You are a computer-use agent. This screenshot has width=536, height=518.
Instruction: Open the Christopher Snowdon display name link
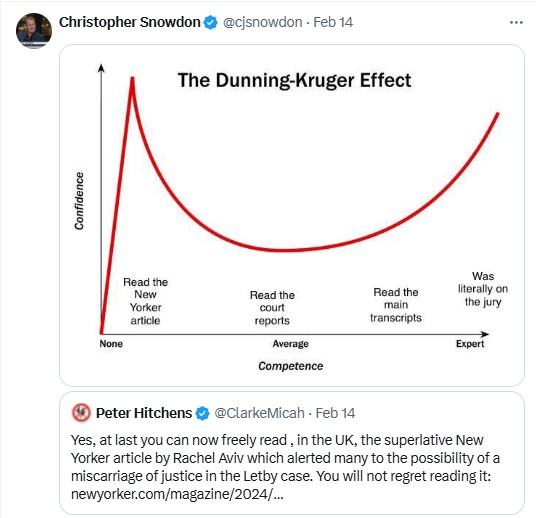[x=130, y=22]
